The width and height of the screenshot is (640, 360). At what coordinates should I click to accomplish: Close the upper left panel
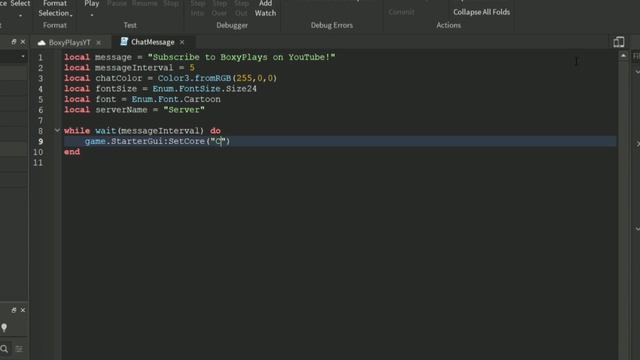pos(23,42)
